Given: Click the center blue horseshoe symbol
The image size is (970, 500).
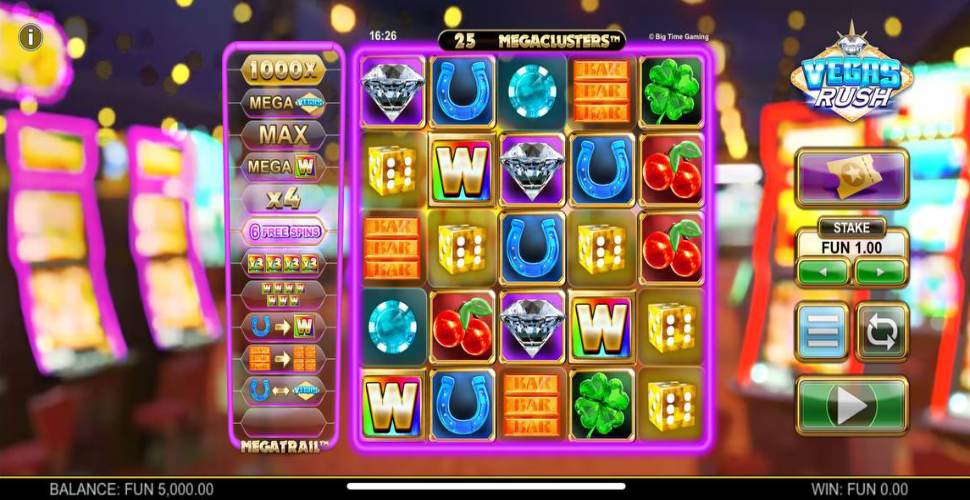Looking at the screenshot, I should [532, 248].
